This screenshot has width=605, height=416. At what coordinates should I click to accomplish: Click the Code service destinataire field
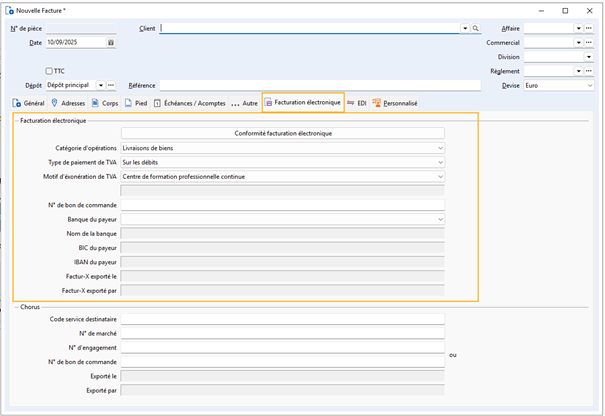283,319
